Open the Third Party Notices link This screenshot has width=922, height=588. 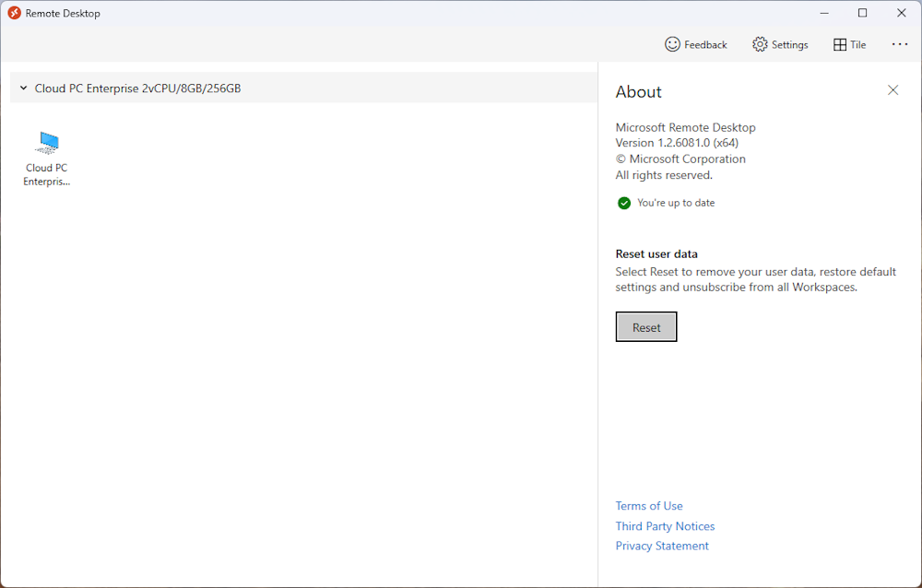[x=665, y=526]
